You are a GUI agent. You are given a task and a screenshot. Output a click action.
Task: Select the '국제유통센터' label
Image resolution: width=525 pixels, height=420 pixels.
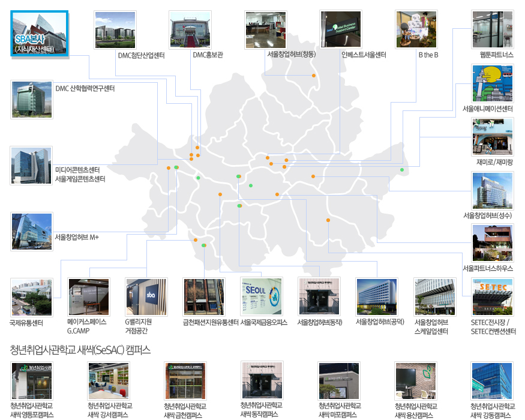click(x=26, y=323)
